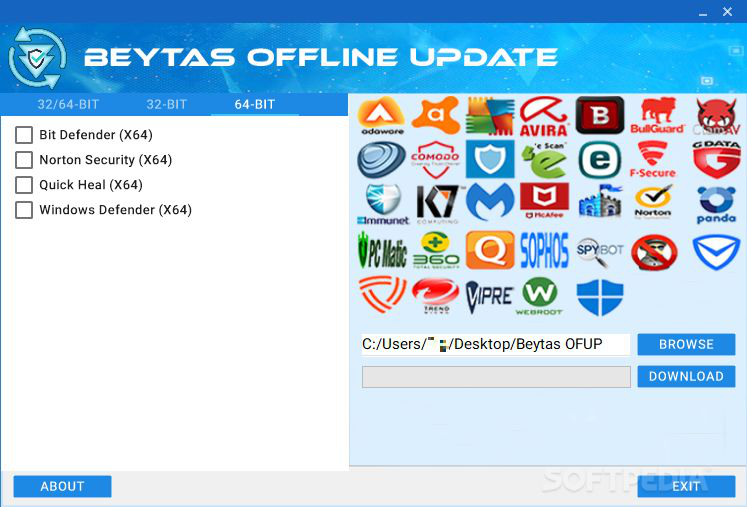Click the BROWSE button
747x507 pixels.
point(686,344)
